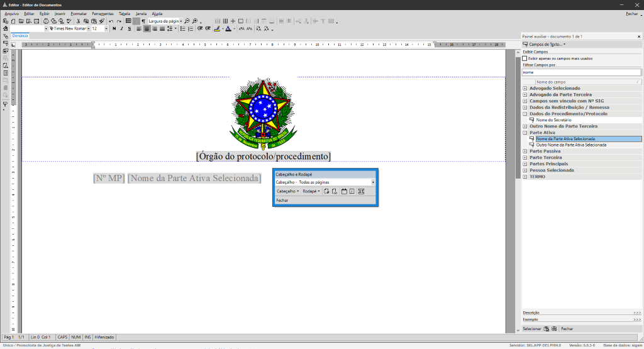
Task: Open the Formatar menu
Action: point(79,14)
